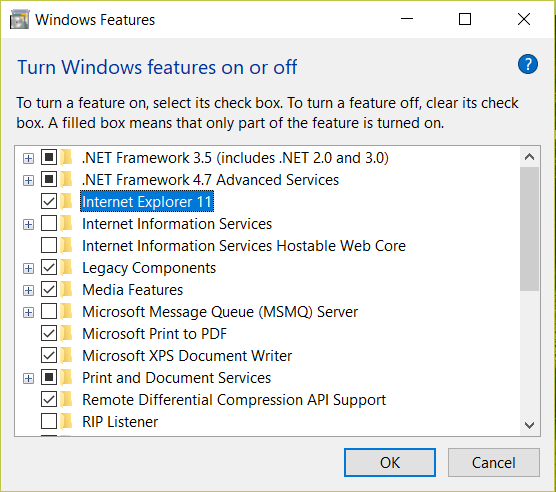Uncheck Microsoft XPS Document Writer checkbox
556x492 pixels.
[x=49, y=355]
